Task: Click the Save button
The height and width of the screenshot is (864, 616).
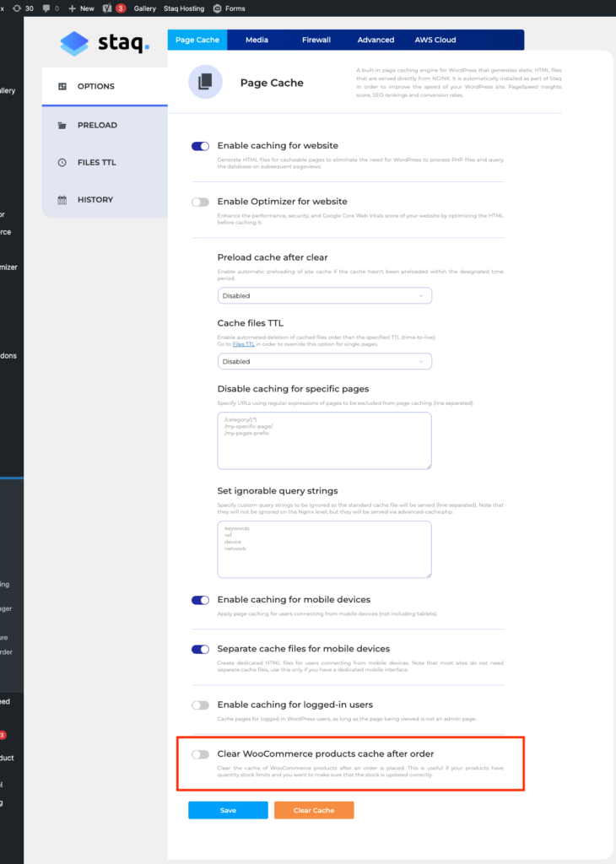Action: [227, 809]
